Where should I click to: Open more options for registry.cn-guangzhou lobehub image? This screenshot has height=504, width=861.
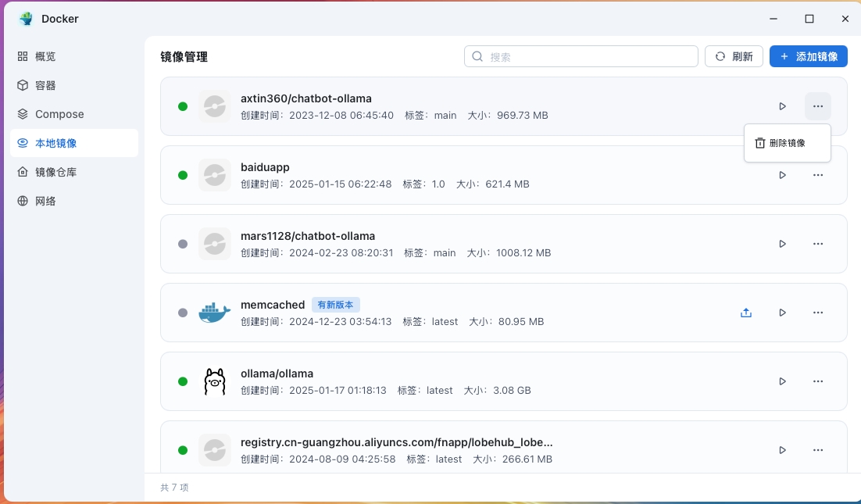pos(817,450)
